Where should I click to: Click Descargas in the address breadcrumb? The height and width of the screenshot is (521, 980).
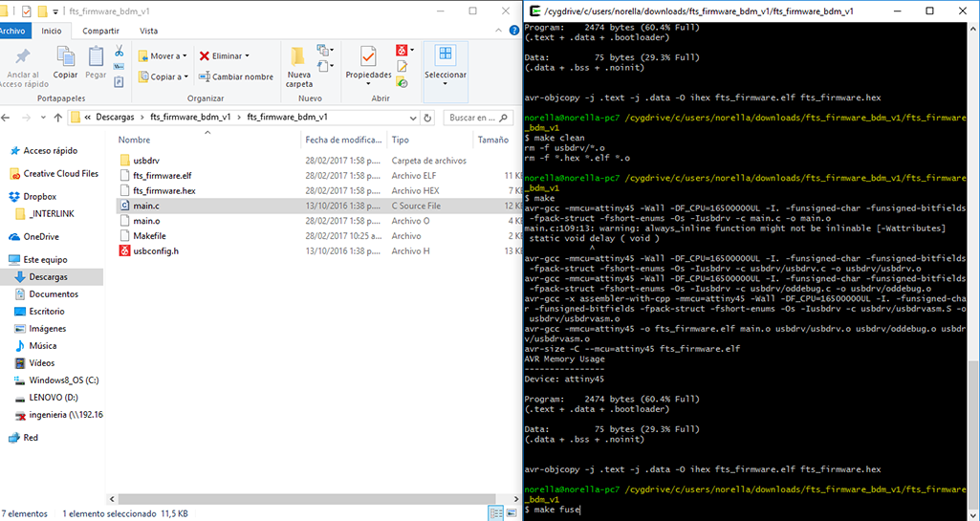[x=115, y=117]
